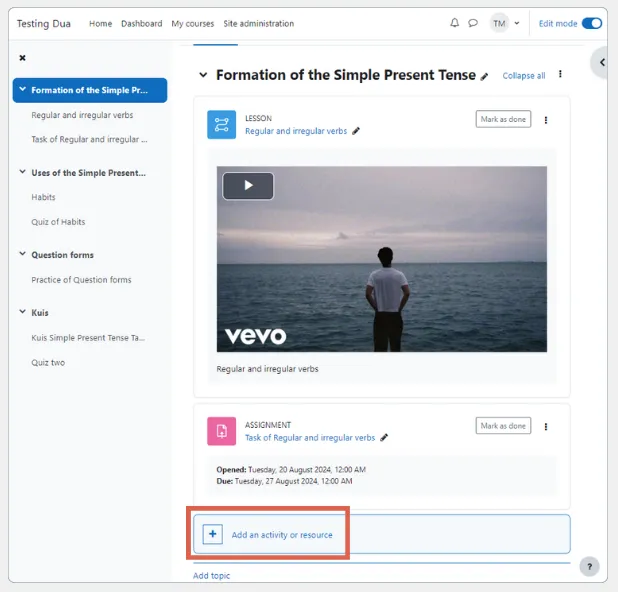Screen dimensions: 618x592
Task: Click the Question forms section heading
Action: 63,255
